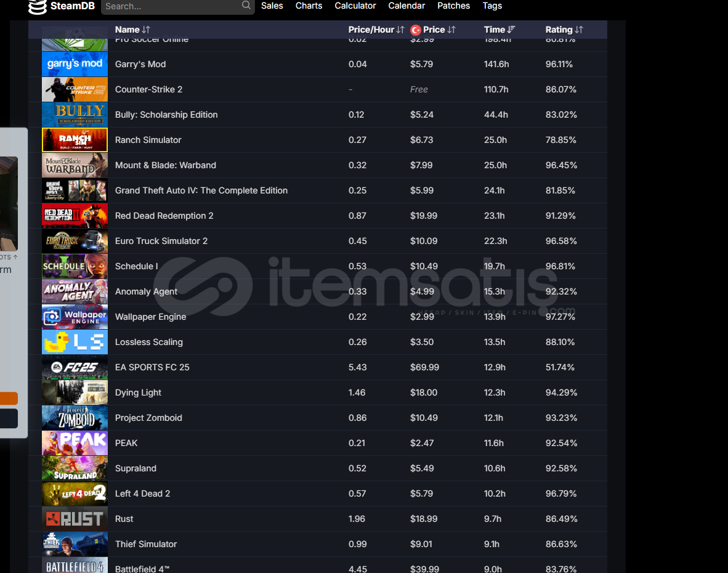Open Mount & Blade: Warband link
Screen dimensions: 728x573
coord(165,165)
